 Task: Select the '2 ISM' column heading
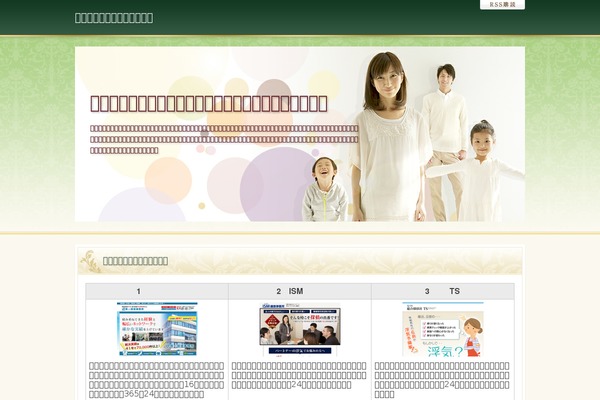point(300,291)
